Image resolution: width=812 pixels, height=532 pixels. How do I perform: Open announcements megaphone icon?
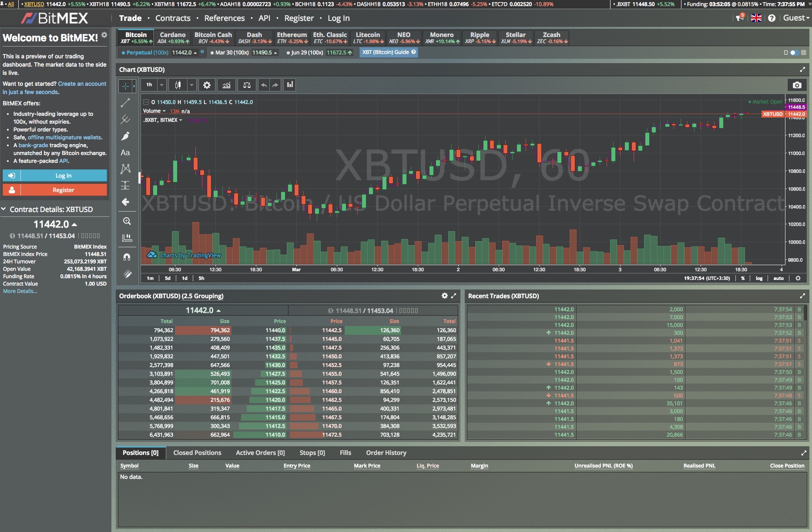pyautogui.click(x=740, y=18)
